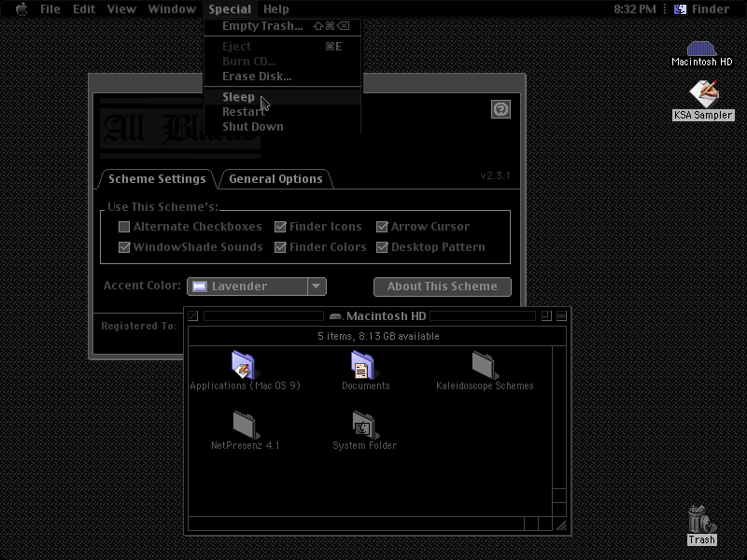
Task: Toggle the Finder Icons checkbox
Action: click(x=280, y=227)
